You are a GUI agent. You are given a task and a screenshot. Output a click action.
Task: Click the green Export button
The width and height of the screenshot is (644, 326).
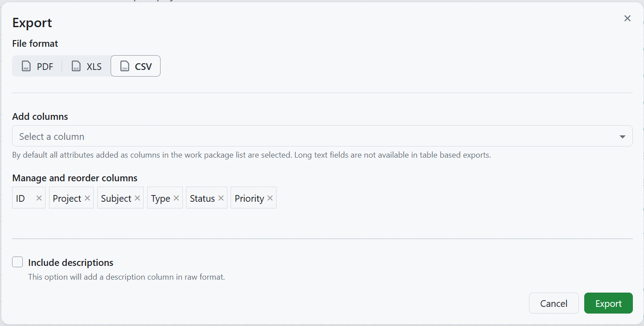coord(608,303)
